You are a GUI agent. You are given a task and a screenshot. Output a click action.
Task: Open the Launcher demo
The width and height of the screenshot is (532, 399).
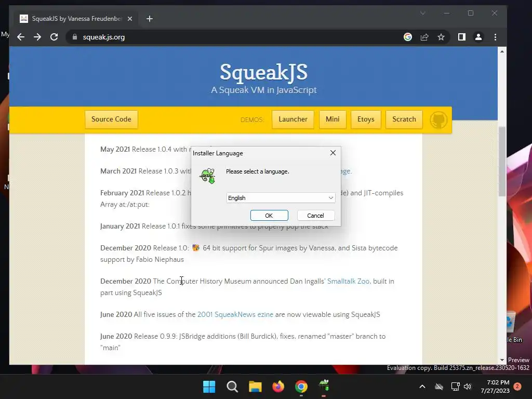293,119
